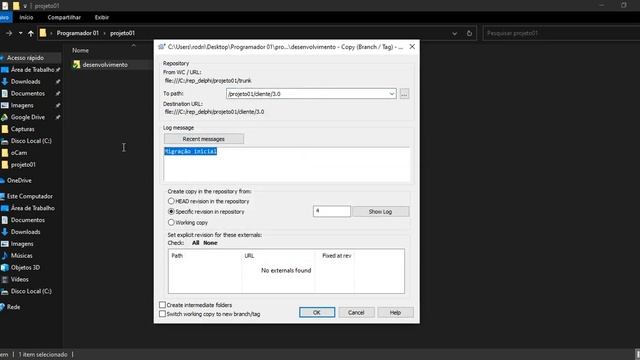Open Rede network location in sidebar
Viewport: 640px width, 360px height.
[x=13, y=307]
